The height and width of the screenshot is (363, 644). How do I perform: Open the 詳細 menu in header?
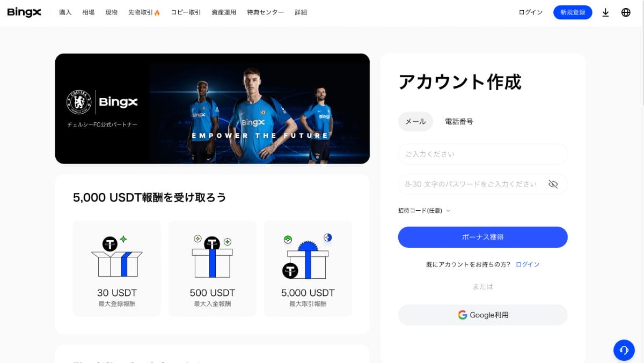click(x=301, y=12)
